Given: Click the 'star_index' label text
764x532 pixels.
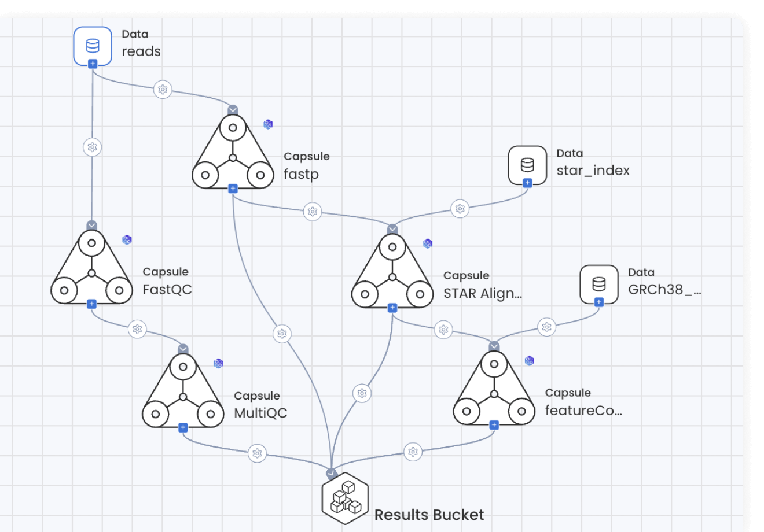Looking at the screenshot, I should point(593,171).
